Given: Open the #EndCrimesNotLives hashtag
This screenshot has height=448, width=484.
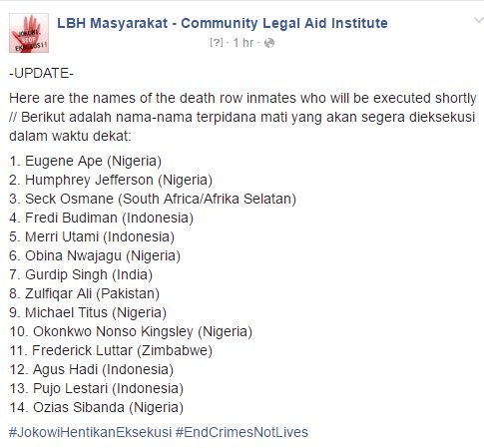Looking at the screenshot, I should (242, 432).
